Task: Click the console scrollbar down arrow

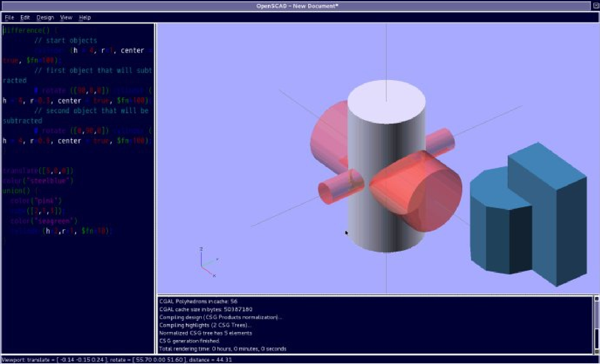Action: (596, 352)
